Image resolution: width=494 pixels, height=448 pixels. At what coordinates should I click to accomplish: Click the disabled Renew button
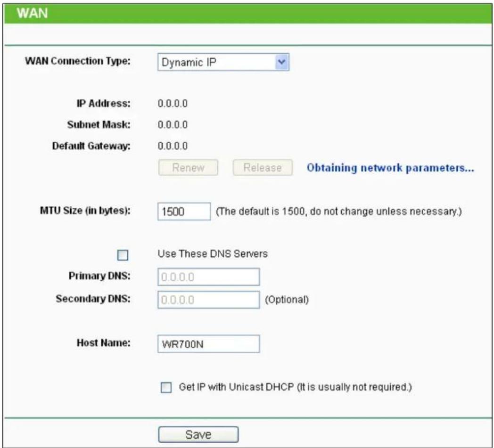[188, 168]
